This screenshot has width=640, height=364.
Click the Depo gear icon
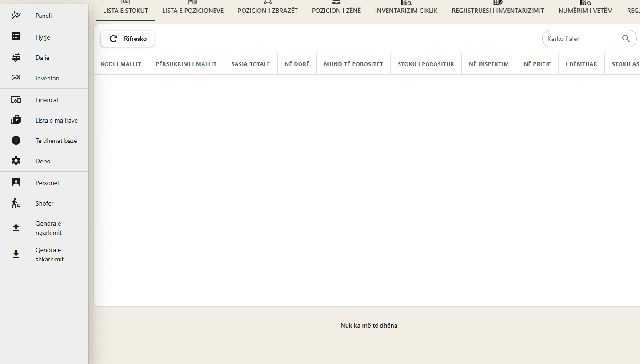[x=16, y=161]
